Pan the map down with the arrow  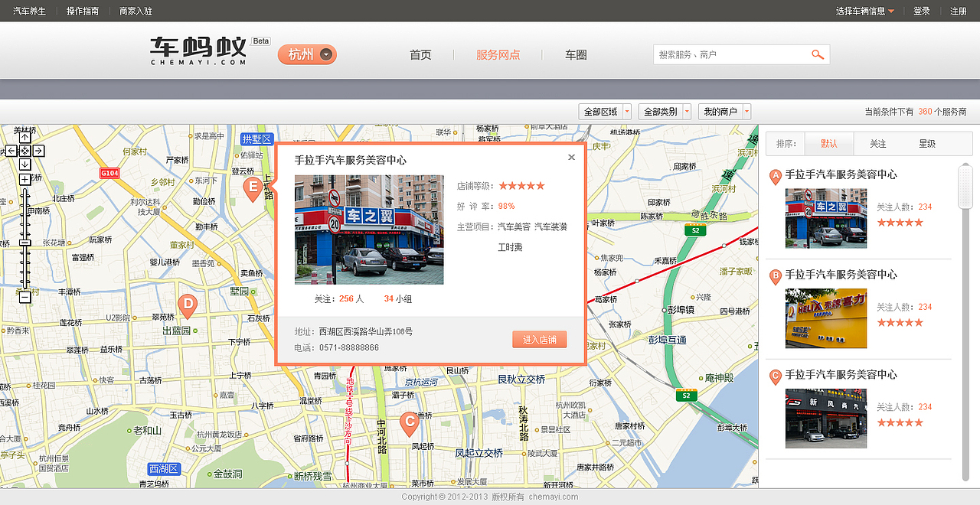(x=24, y=165)
